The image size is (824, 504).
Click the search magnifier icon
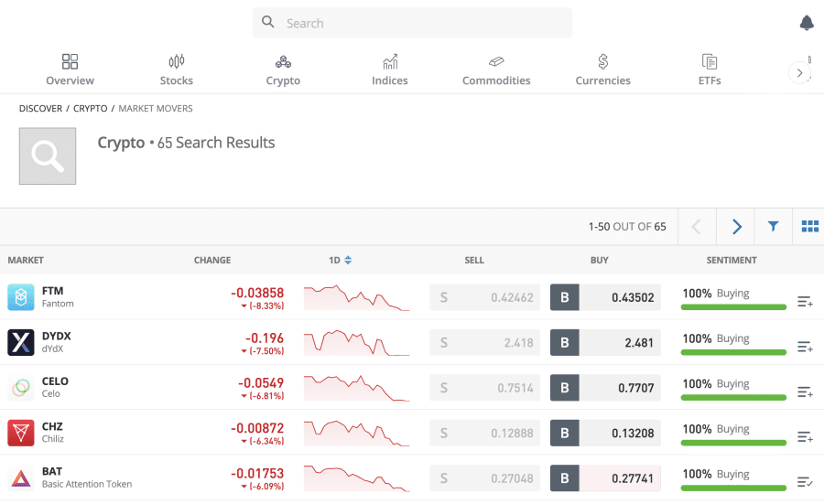[x=268, y=22]
